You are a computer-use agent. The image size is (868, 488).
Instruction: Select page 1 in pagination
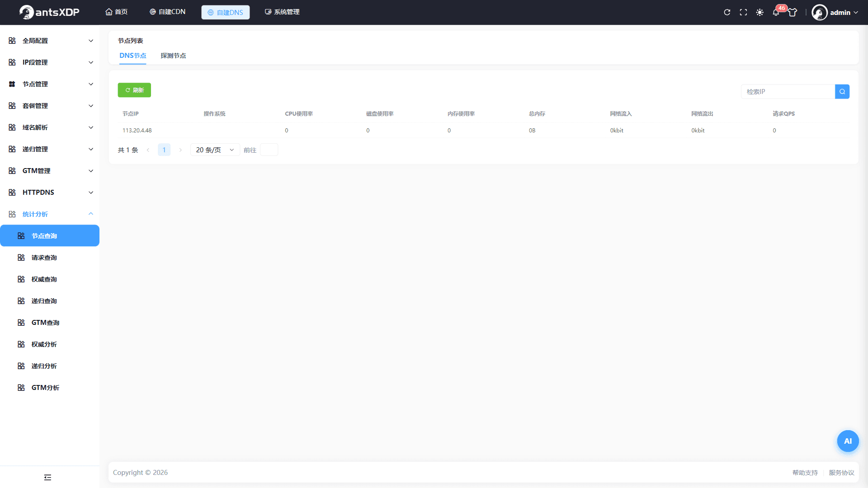[164, 150]
